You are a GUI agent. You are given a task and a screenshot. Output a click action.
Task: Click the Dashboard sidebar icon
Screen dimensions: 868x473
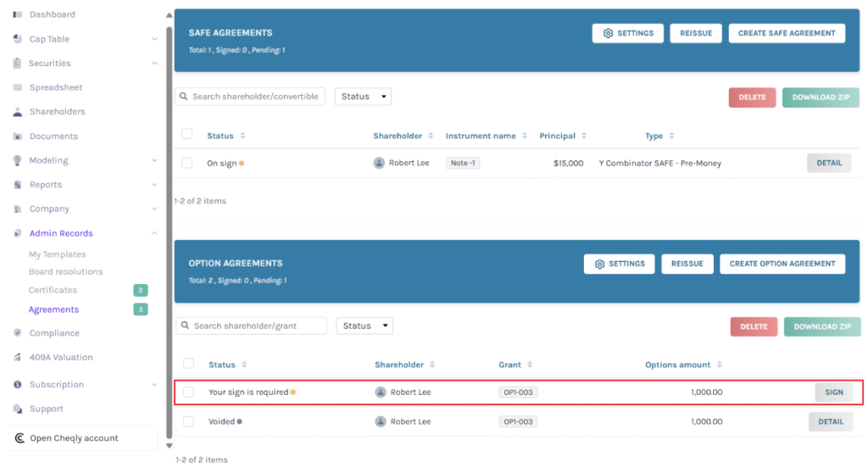pyautogui.click(x=17, y=14)
